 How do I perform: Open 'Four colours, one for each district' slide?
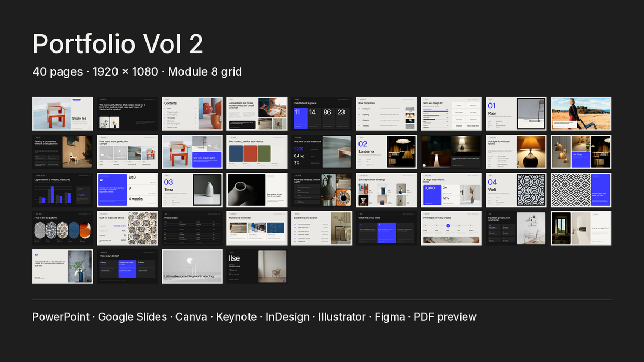coord(257,152)
